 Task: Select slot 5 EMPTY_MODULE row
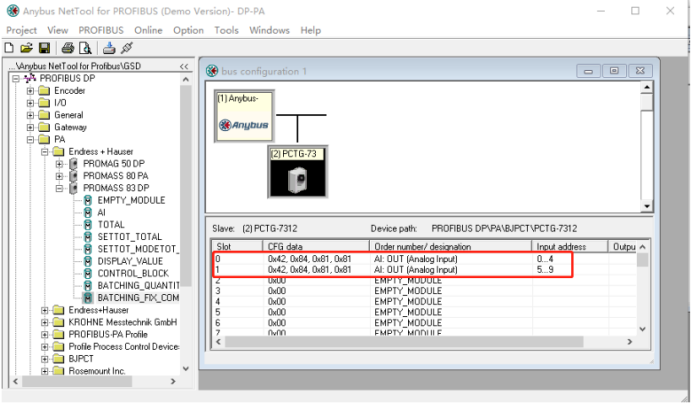tap(425, 312)
